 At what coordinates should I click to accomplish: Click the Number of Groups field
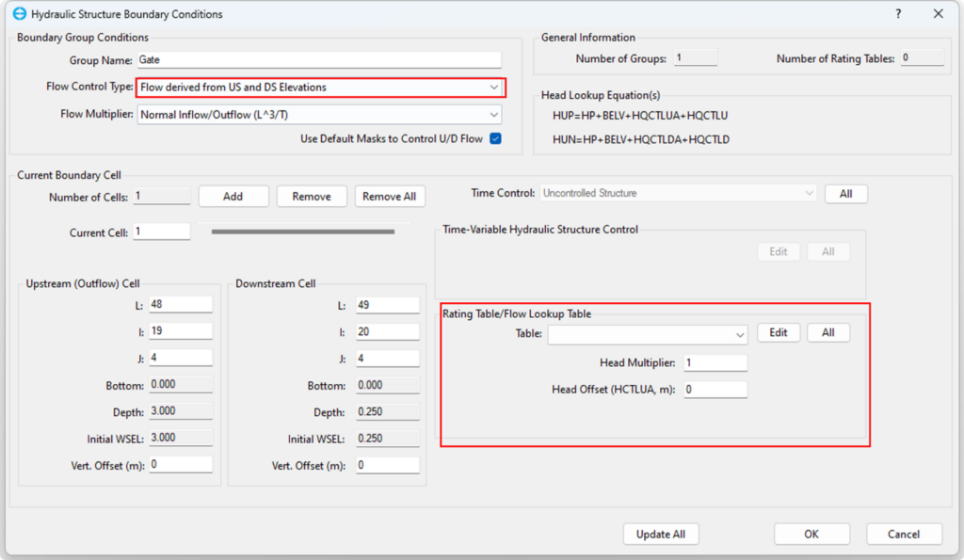pos(696,57)
